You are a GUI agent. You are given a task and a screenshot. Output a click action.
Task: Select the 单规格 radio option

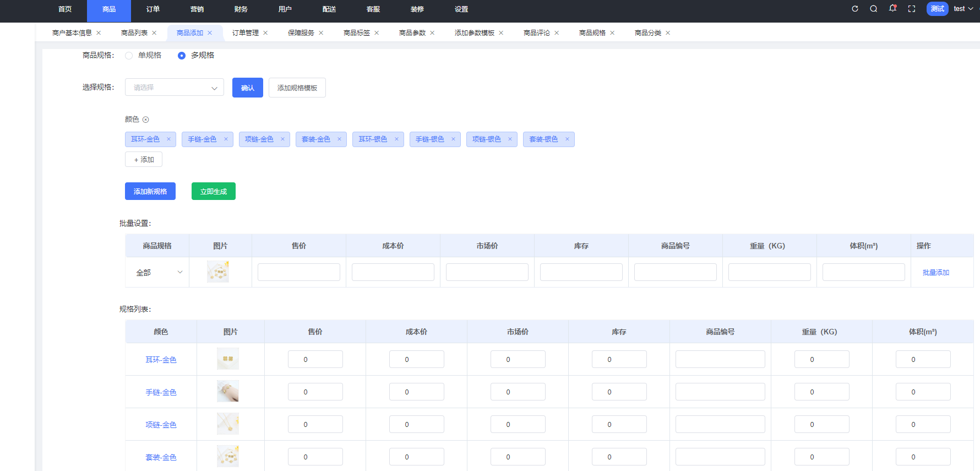pos(129,56)
